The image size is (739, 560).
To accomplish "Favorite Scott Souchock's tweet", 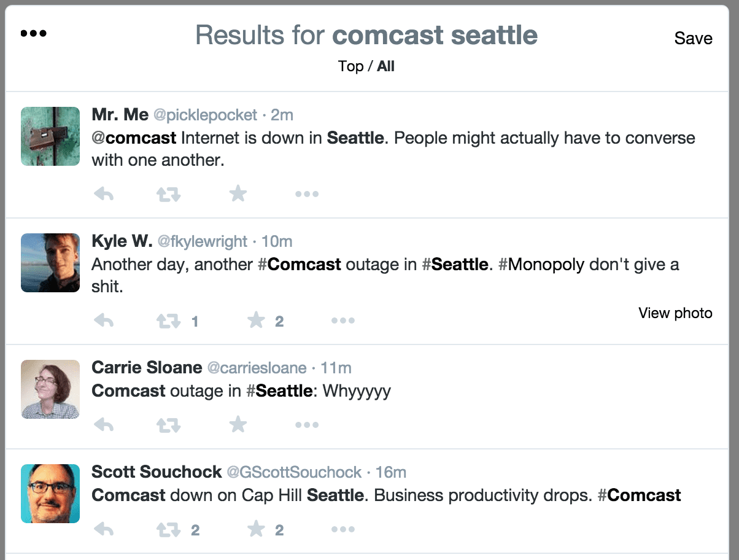I will [x=256, y=529].
